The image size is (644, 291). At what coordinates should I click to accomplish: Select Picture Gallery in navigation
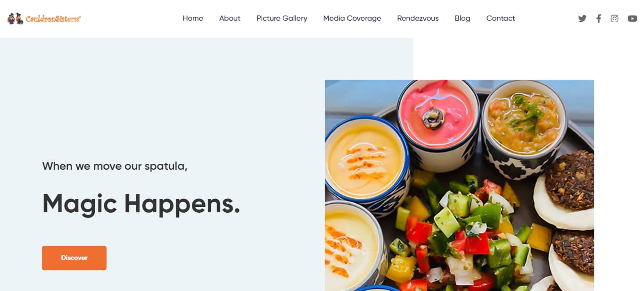pyautogui.click(x=281, y=18)
